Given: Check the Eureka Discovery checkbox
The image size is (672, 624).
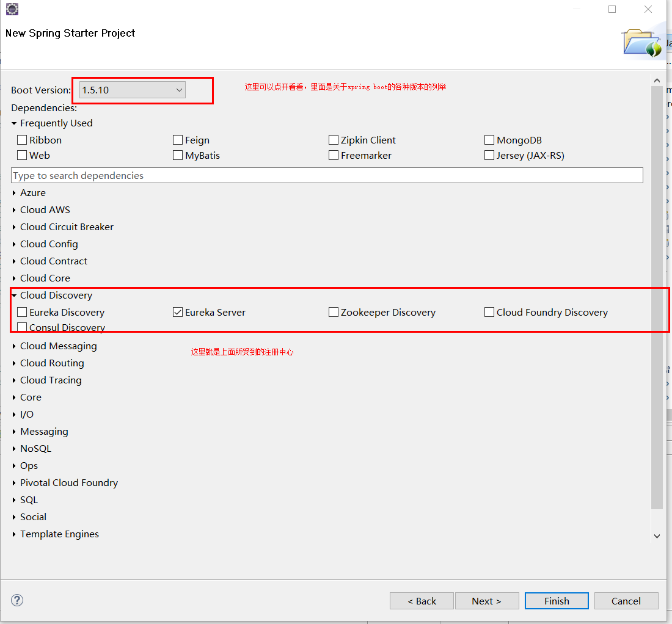Looking at the screenshot, I should 22,312.
